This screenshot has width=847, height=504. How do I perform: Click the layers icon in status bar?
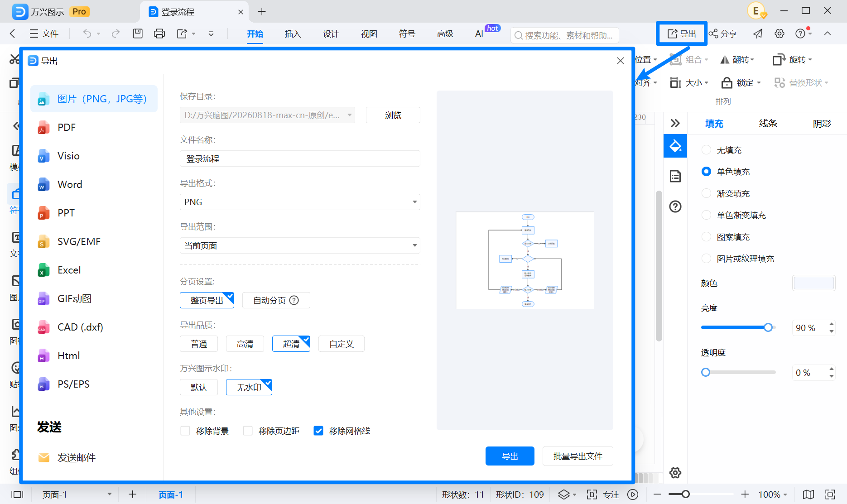564,494
